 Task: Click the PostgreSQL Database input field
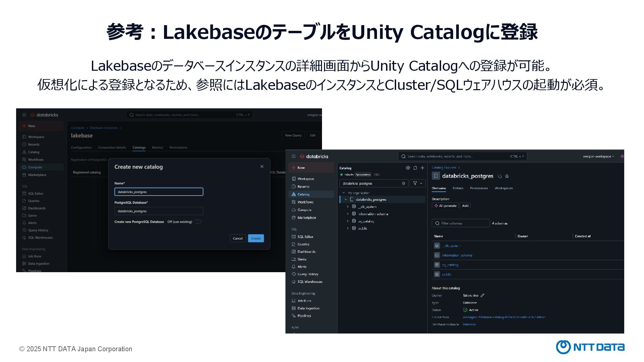coord(159,211)
